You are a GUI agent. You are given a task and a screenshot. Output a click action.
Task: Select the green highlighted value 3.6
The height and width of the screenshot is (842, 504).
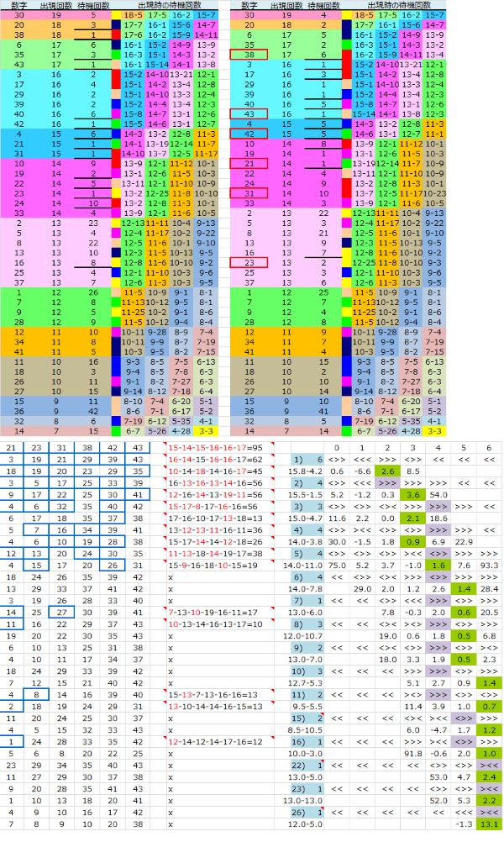[x=412, y=495]
